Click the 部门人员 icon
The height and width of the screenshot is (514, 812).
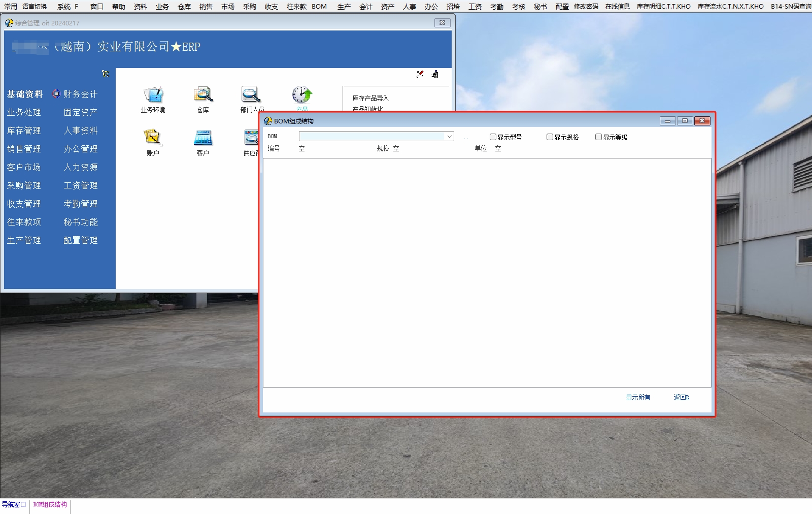[x=251, y=95]
